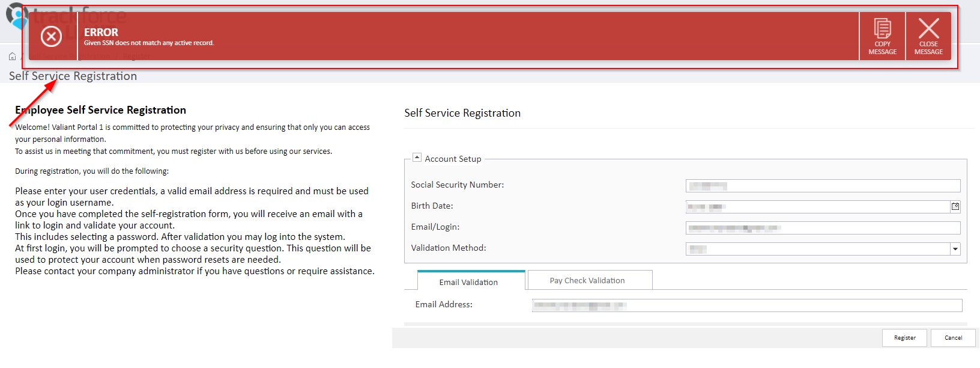Focus the Email/Login field
Image resolution: width=980 pixels, height=368 pixels.
pos(823,228)
